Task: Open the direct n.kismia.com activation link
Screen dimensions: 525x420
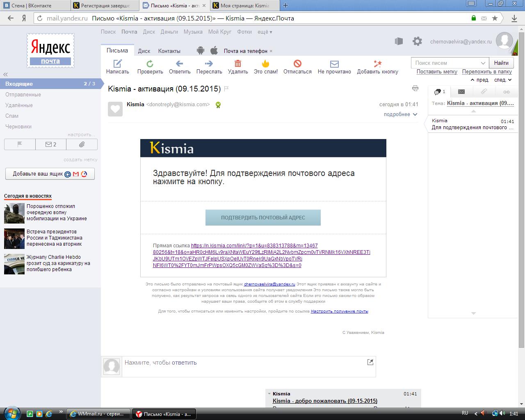Action: (x=261, y=256)
